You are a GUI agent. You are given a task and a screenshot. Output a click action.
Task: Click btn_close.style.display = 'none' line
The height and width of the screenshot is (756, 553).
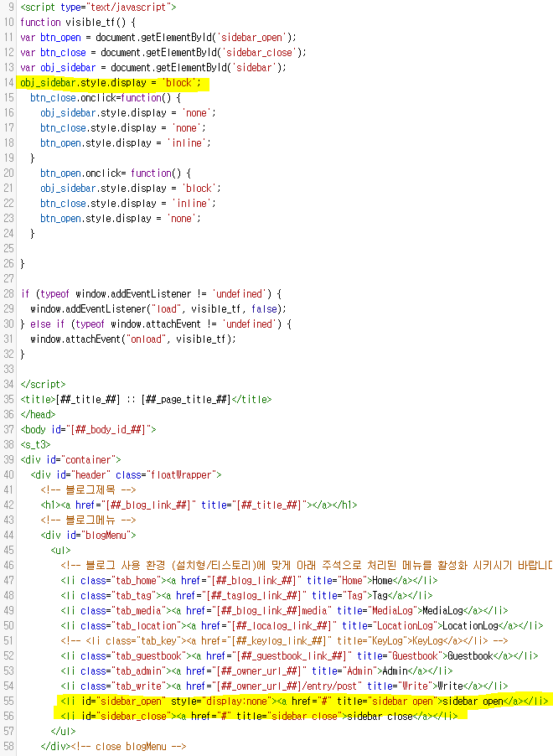123,127
